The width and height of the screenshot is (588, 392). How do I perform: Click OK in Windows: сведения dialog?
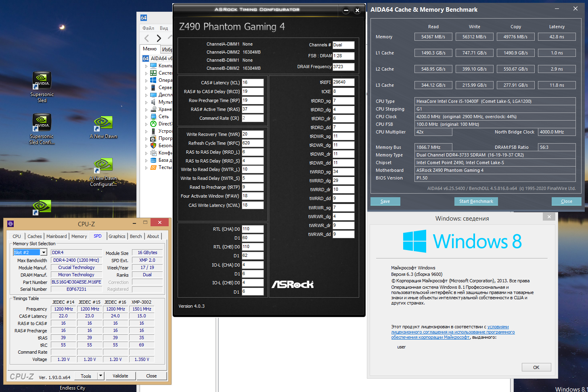(x=536, y=367)
